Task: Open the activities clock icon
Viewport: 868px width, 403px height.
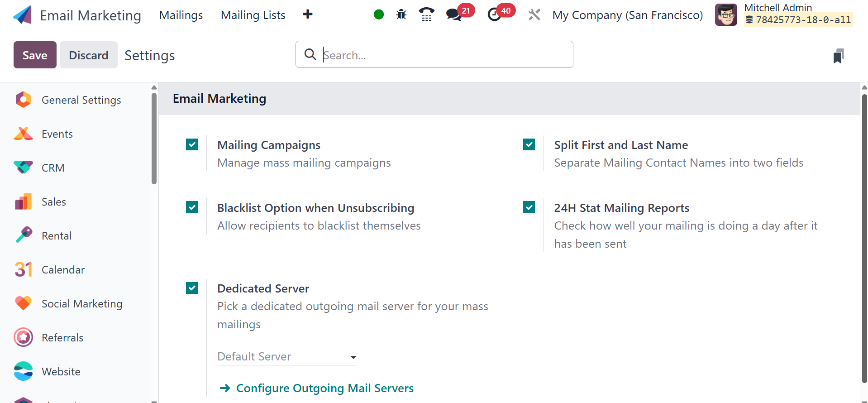Action: 495,15
